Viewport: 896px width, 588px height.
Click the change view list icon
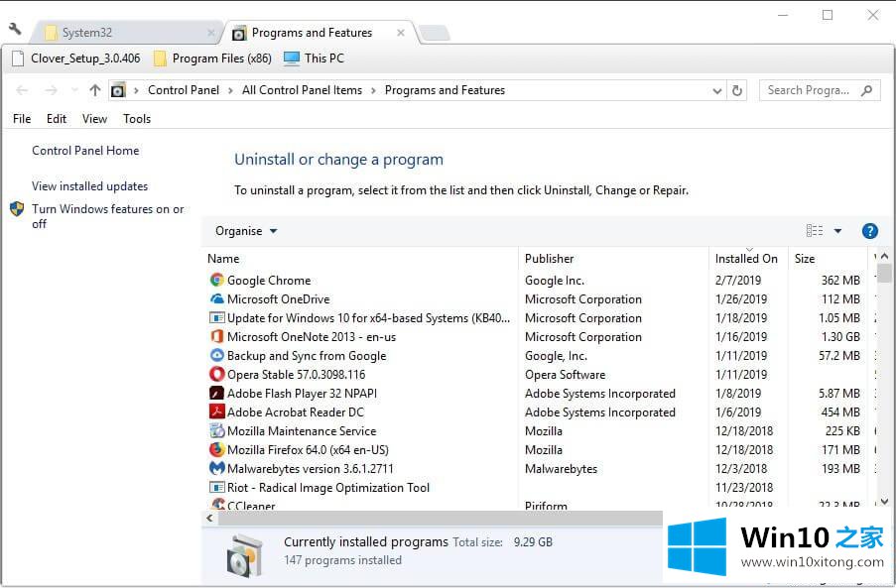coord(815,231)
